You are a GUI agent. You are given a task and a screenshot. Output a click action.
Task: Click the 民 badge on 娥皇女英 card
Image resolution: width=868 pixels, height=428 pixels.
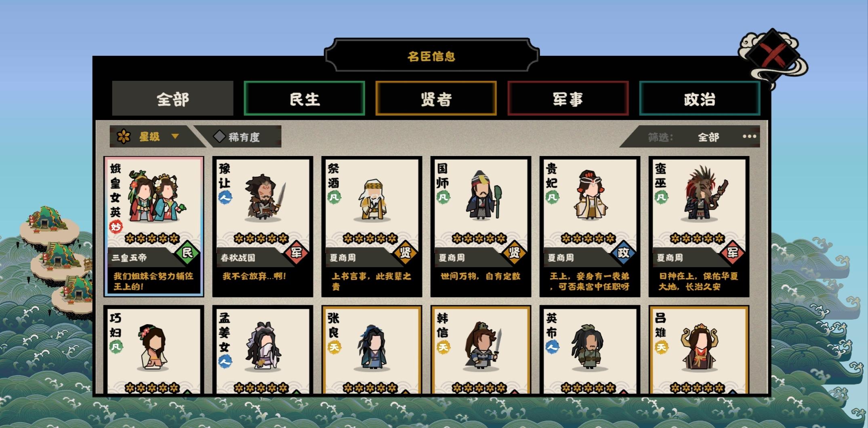[x=187, y=253]
